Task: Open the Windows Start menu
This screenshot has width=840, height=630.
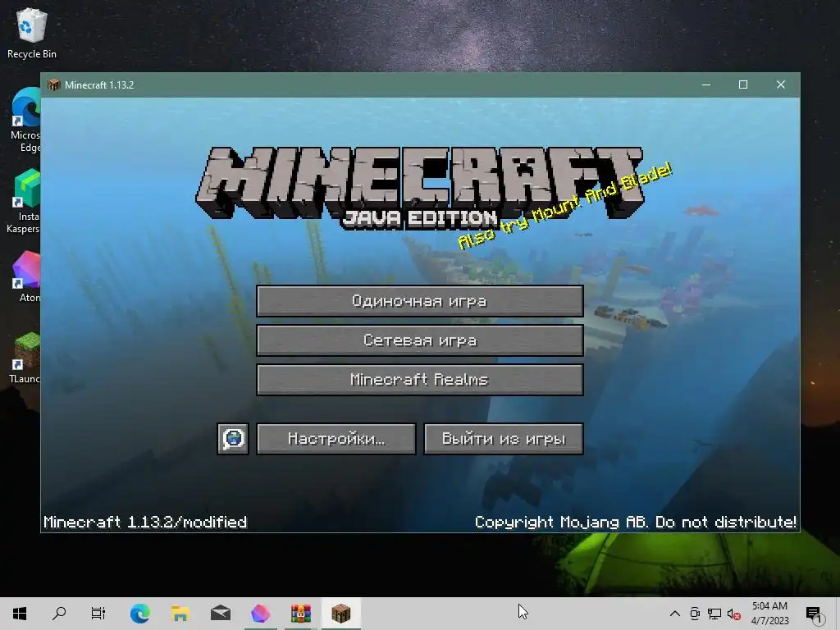Action: 20,614
